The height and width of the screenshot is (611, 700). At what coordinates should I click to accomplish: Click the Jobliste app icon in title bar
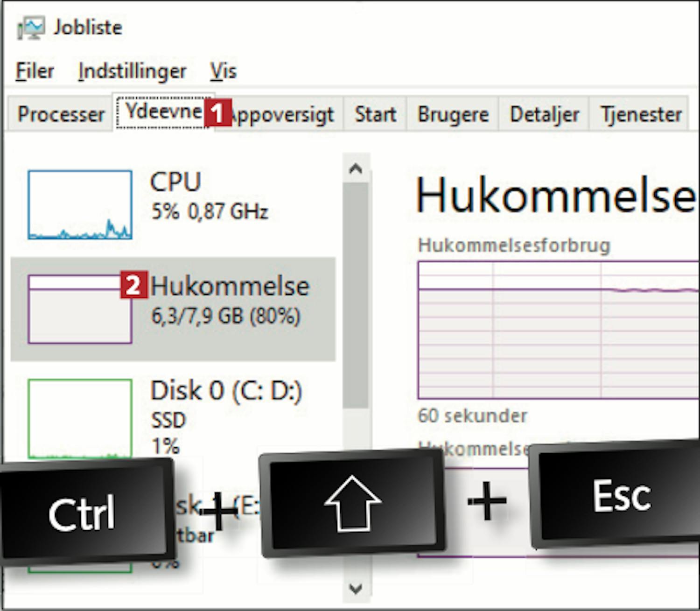[x=31, y=28]
